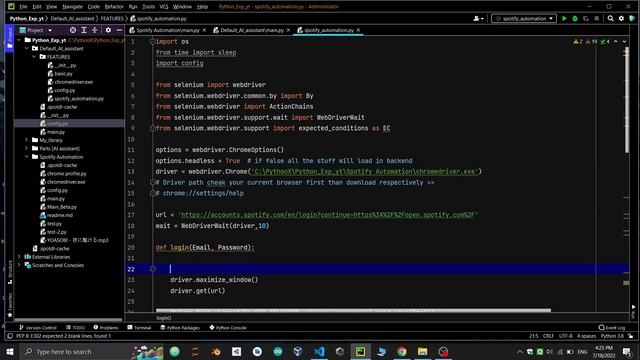Expand the My_library folder
The height and width of the screenshot is (360, 640).
click(27, 140)
